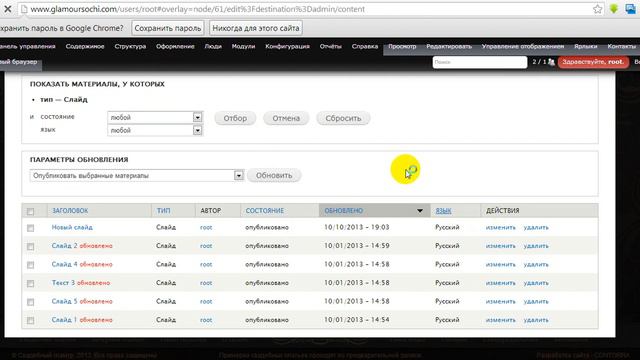Screen dimensions: 640x360
Task: Check the box for Слайд 1 row
Action: 30,320
